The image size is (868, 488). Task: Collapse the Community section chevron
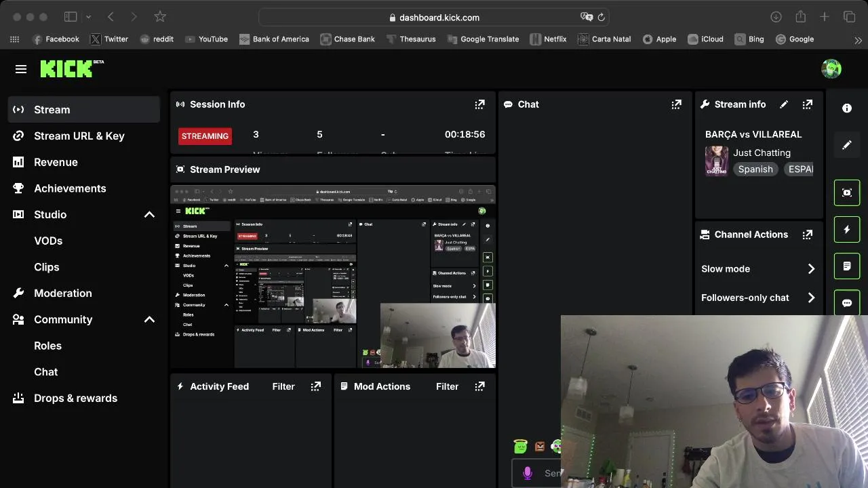tap(149, 319)
